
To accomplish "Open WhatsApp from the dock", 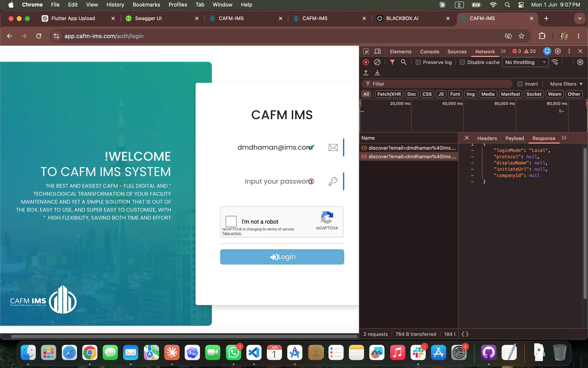I will pyautogui.click(x=234, y=353).
